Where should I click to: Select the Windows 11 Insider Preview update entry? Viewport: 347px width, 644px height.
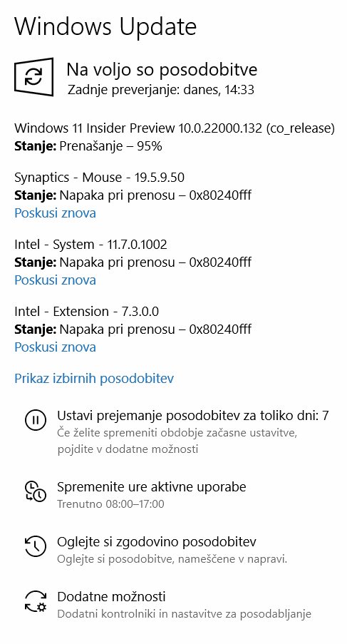175,128
